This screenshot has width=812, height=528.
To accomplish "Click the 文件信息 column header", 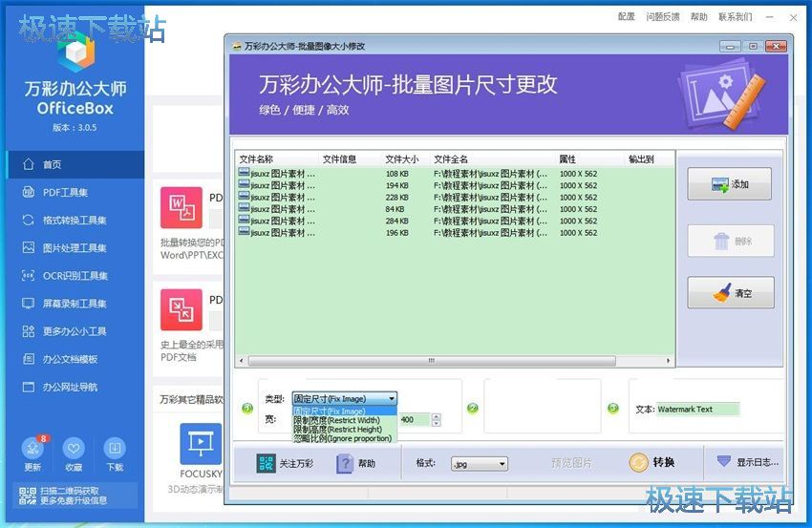I will [350, 158].
